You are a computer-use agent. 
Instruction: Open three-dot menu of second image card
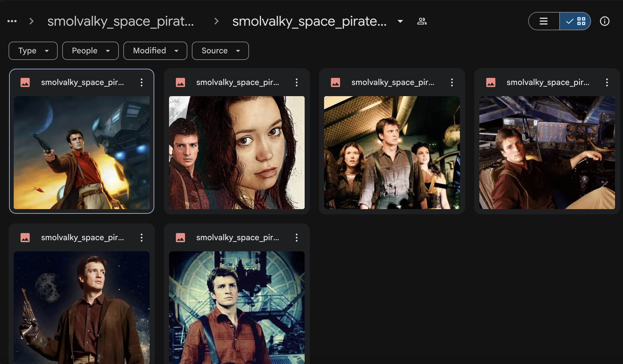[x=297, y=82]
